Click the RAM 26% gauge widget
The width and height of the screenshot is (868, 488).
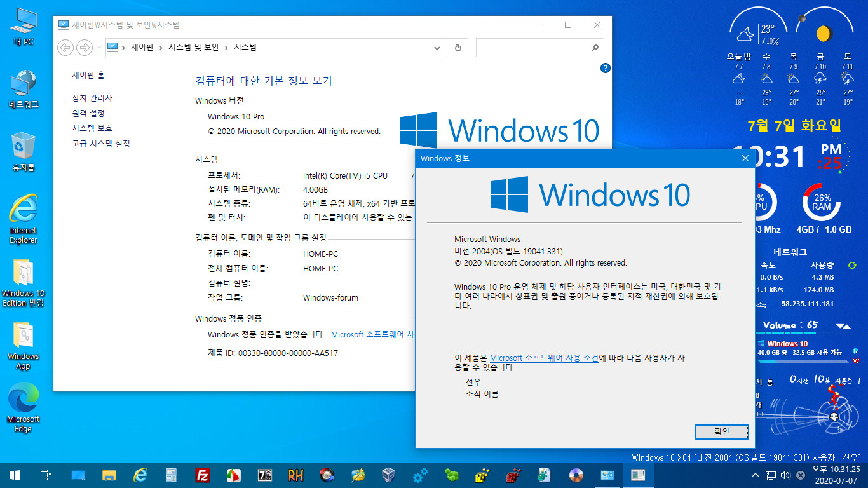(822, 201)
